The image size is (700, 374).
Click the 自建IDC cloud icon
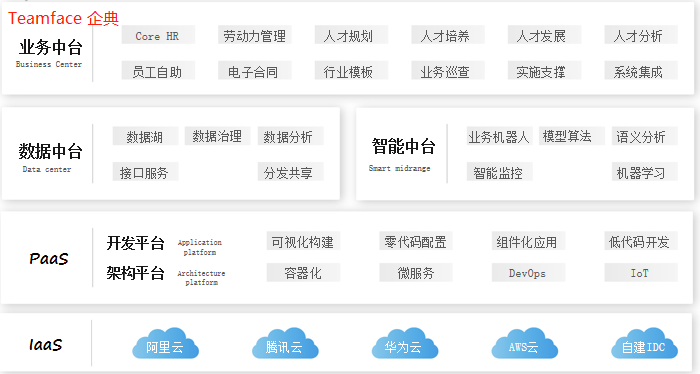pos(644,344)
